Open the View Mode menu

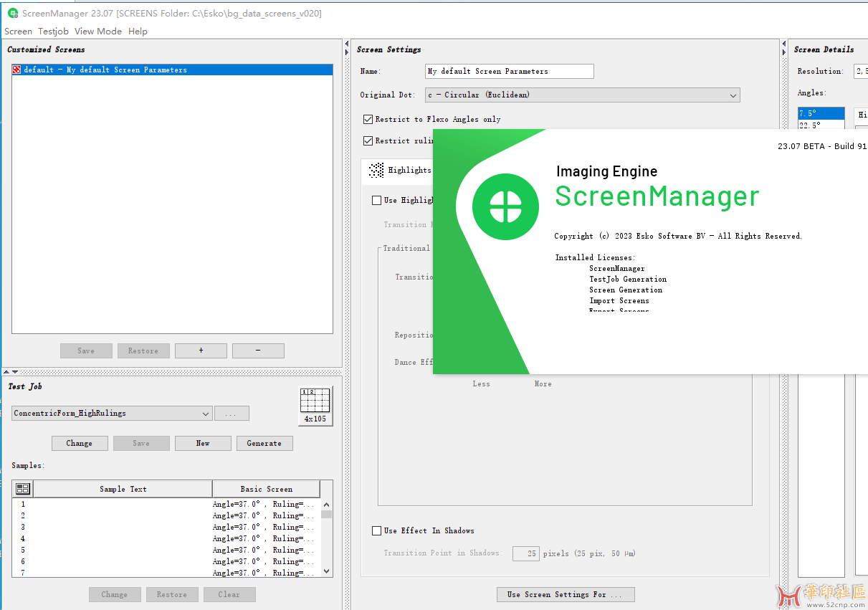click(x=98, y=32)
